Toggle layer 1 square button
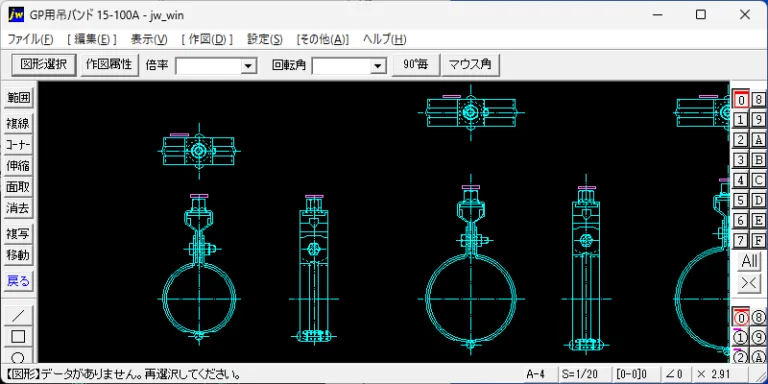Screen dimensions: 768x384 [741, 120]
